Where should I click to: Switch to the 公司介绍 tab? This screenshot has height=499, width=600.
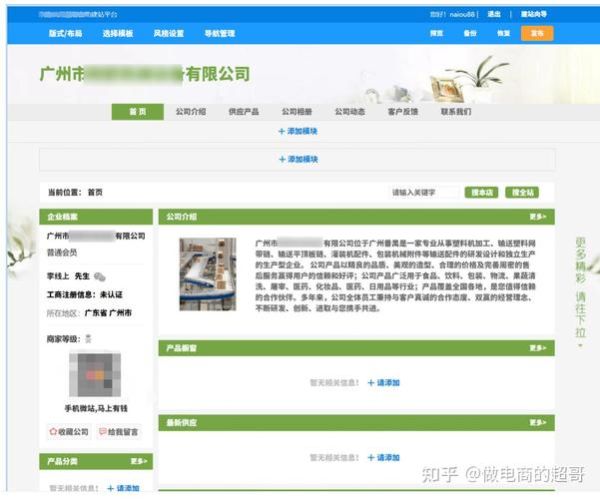(191, 112)
